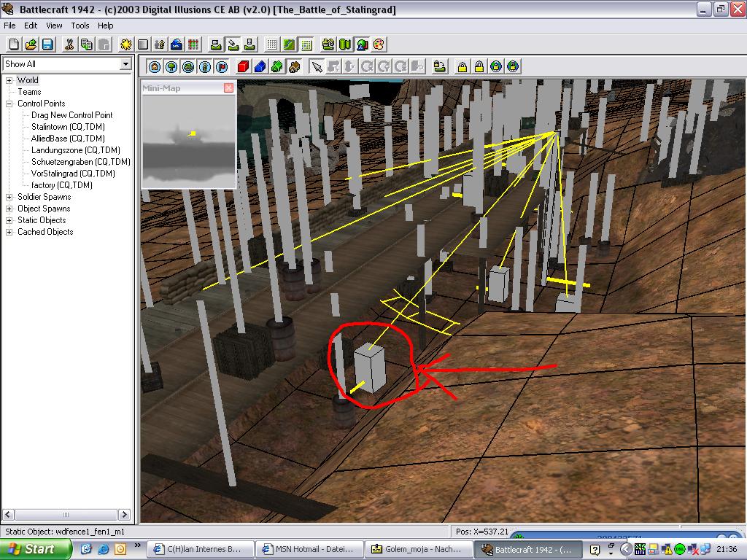Open the Tools menu
Viewport: 747px width, 560px height.
click(80, 26)
